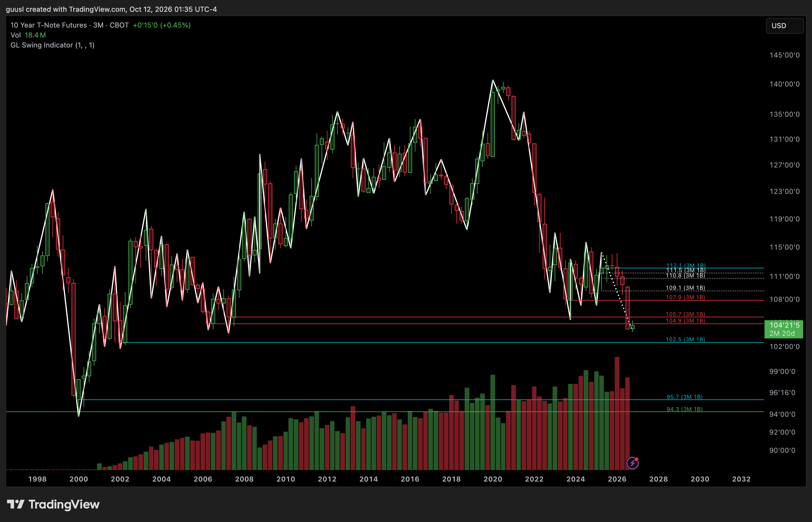Viewport: 812px width, 522px height.
Task: Click the 2026 time axis label
Action: click(617, 479)
